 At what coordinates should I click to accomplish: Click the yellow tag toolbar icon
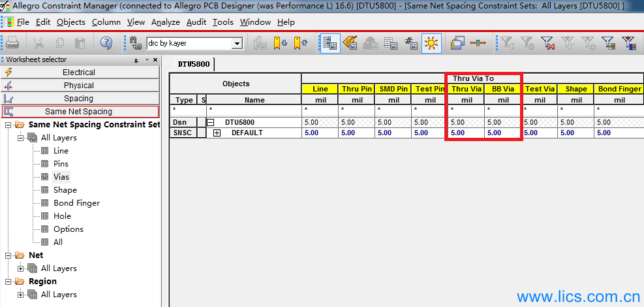(350, 42)
